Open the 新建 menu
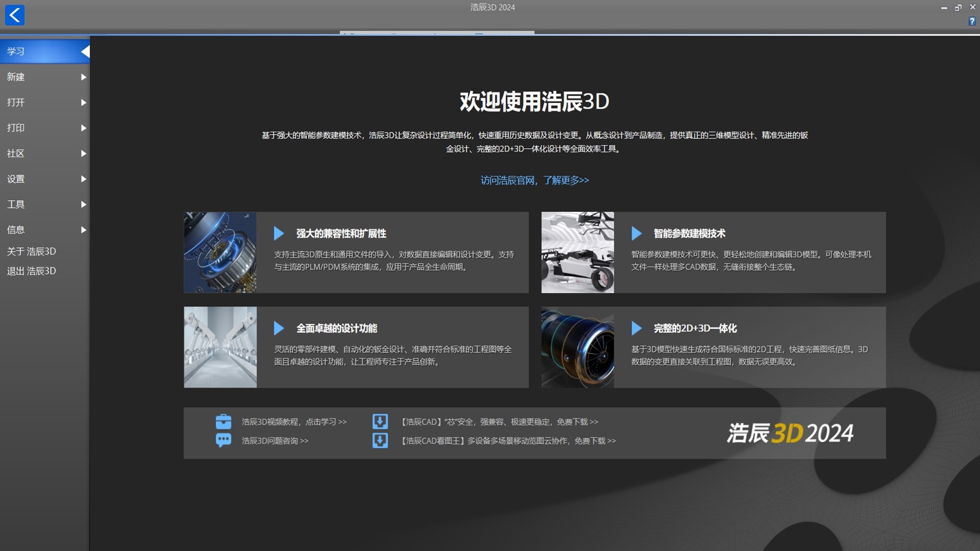980x551 pixels. (45, 77)
